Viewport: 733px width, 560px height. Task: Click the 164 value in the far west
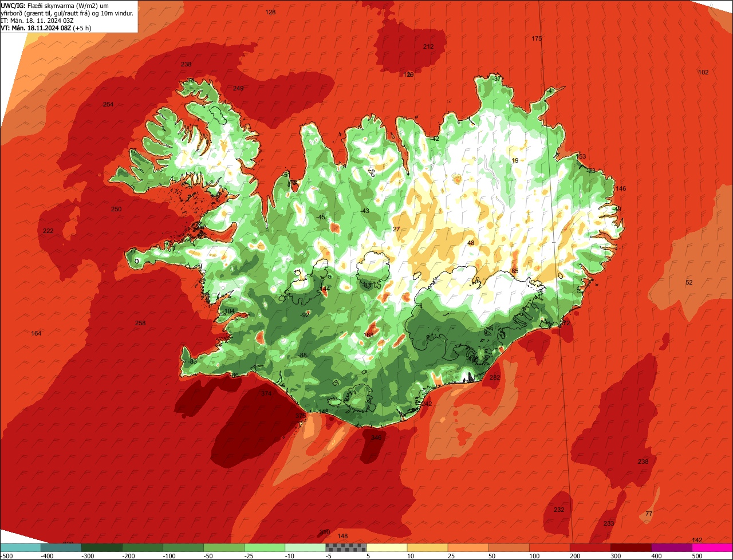pyautogui.click(x=36, y=333)
